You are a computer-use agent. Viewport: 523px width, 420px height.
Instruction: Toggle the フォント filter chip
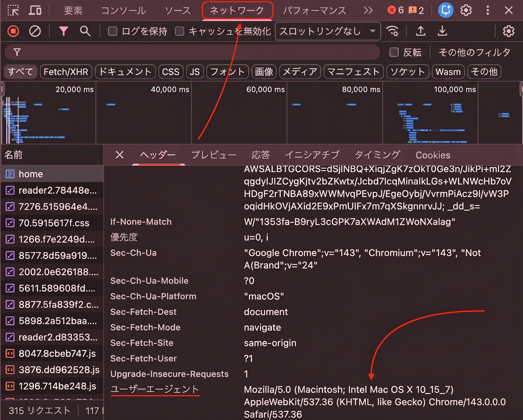click(x=227, y=72)
